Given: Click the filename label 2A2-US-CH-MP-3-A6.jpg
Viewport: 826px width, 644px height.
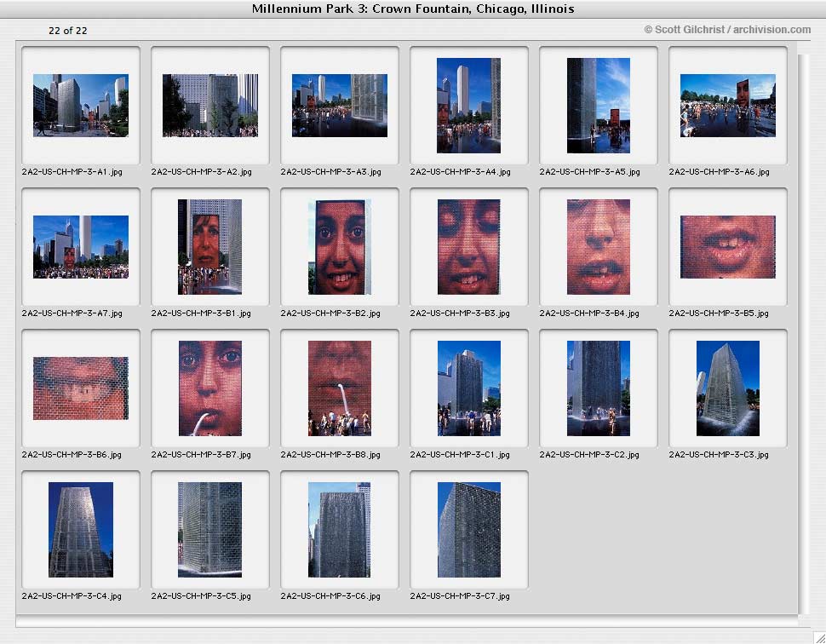Looking at the screenshot, I should 719,172.
